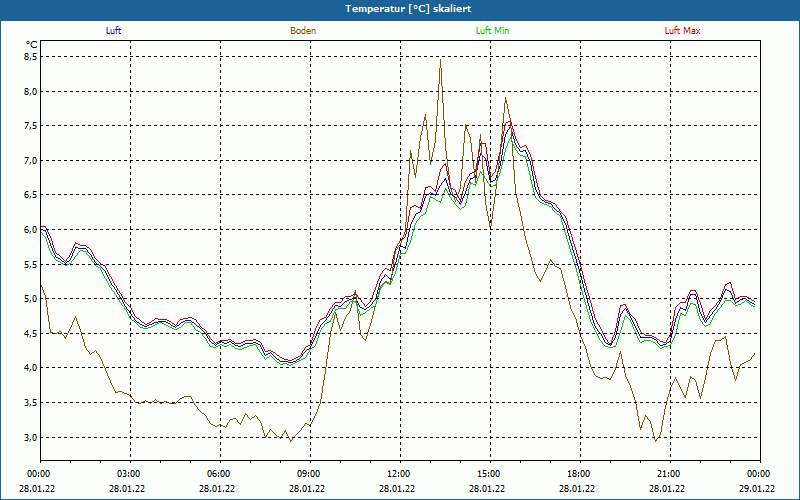Click the 4,0 y-axis value
800x500 pixels.
pos(31,368)
